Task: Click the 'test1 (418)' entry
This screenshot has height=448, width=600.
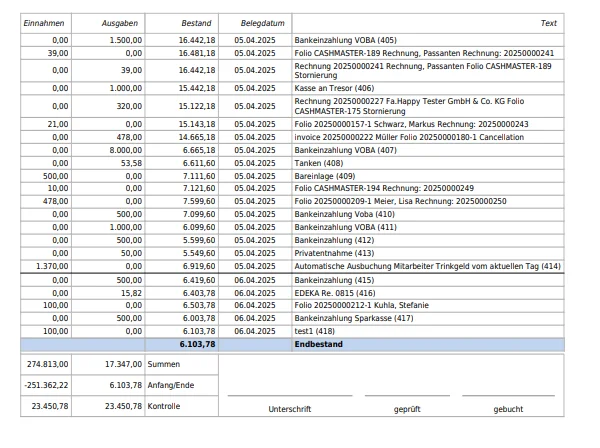Action: [315, 332]
